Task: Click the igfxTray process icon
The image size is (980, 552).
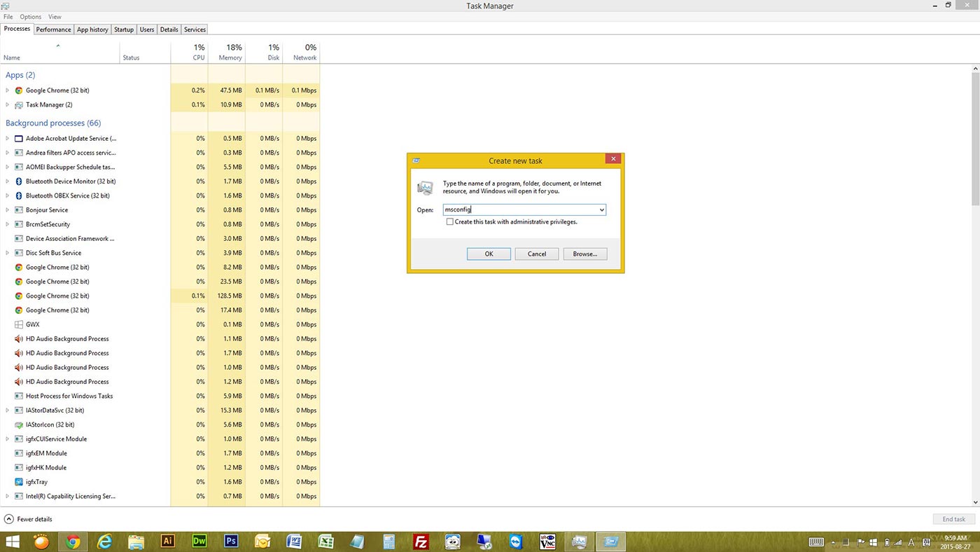Action: pyautogui.click(x=19, y=482)
